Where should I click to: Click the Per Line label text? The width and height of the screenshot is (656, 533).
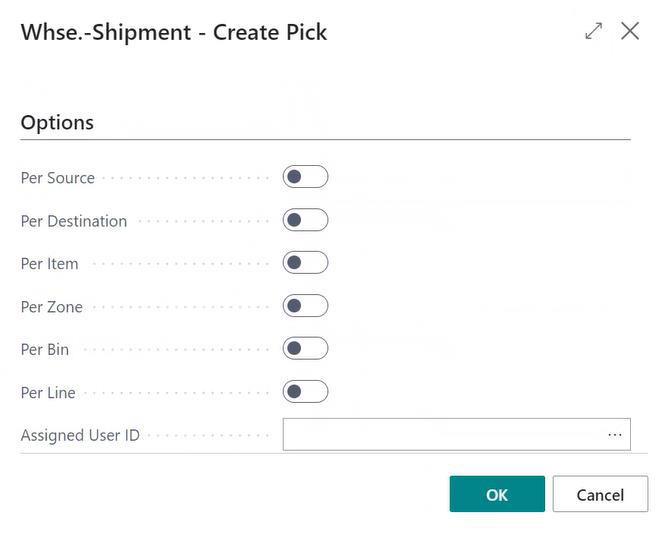48,393
